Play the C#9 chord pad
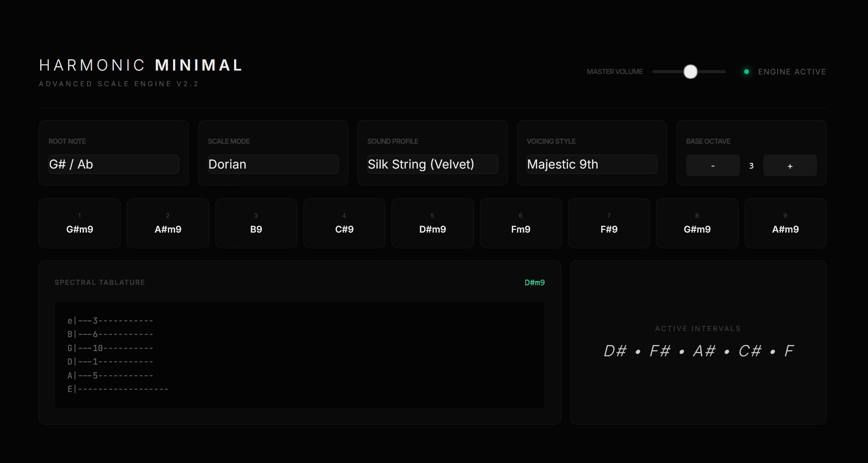The height and width of the screenshot is (463, 868). point(344,223)
